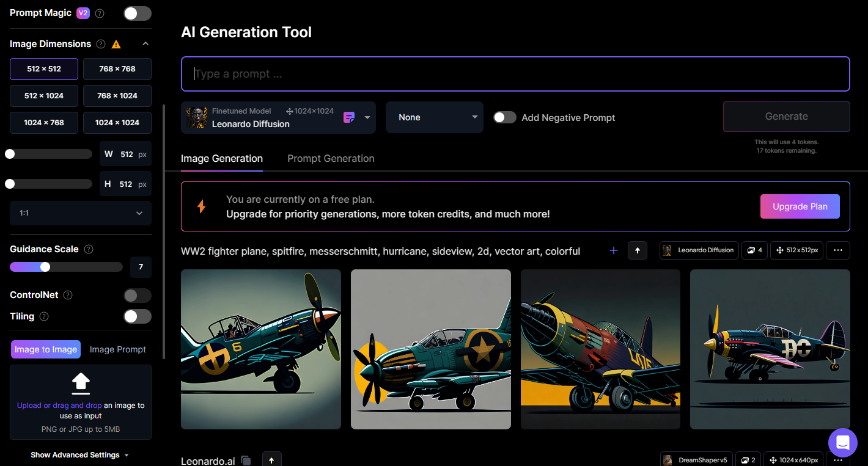Click the image count badge showing 2

coord(749,460)
